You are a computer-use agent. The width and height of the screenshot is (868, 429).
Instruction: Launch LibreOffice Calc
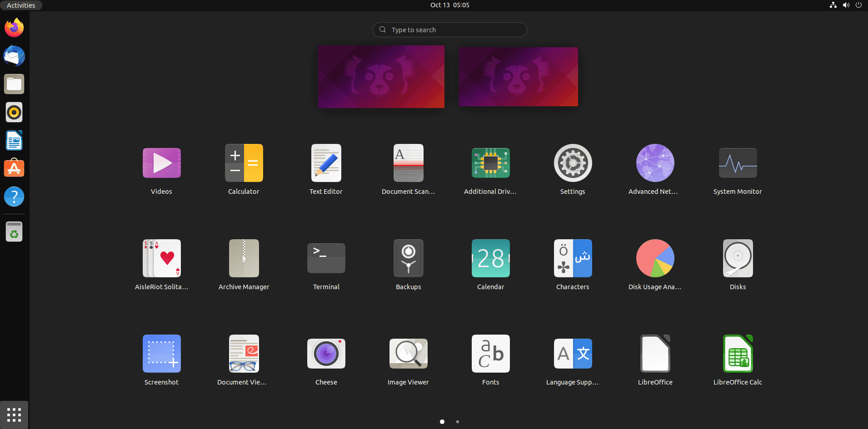coord(737,354)
